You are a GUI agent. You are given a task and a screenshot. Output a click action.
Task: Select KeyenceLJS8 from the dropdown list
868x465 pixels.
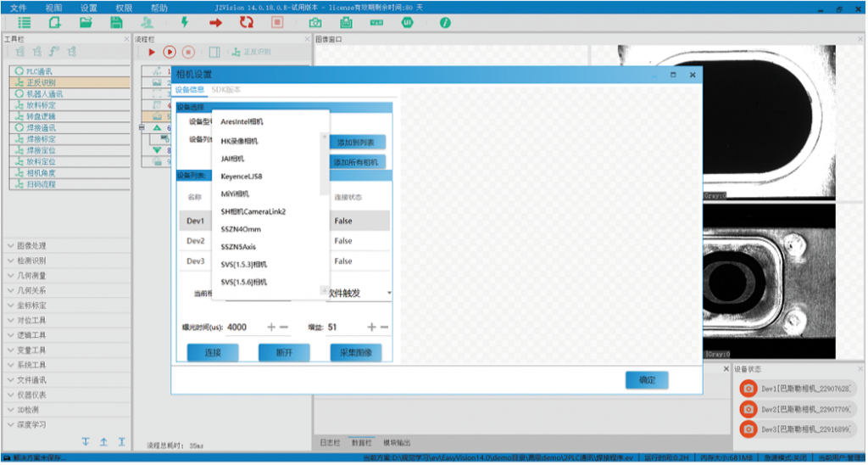[x=242, y=176]
